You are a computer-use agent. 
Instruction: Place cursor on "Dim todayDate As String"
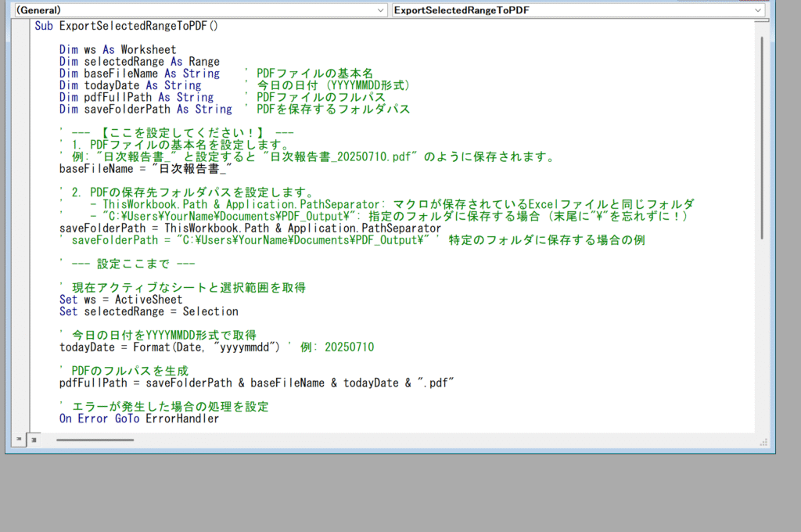[131, 85]
